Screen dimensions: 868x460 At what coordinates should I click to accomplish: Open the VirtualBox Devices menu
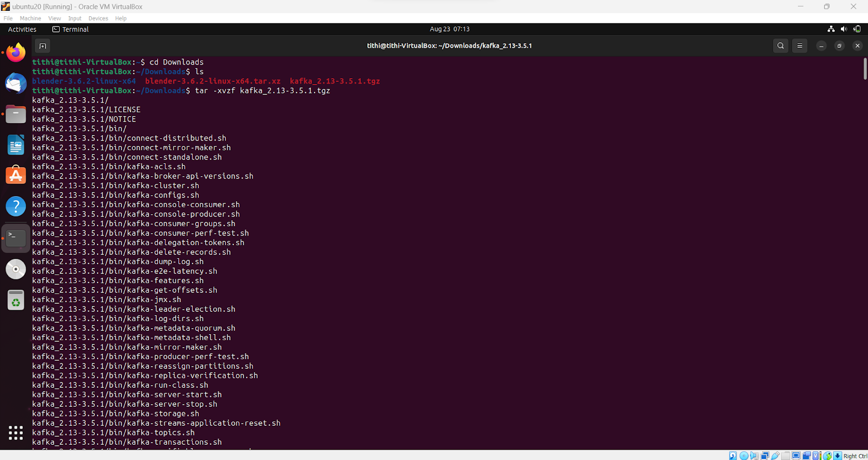pos(98,18)
